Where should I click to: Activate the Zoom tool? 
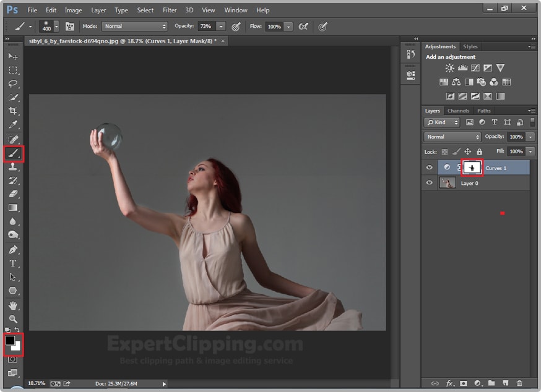tap(13, 319)
